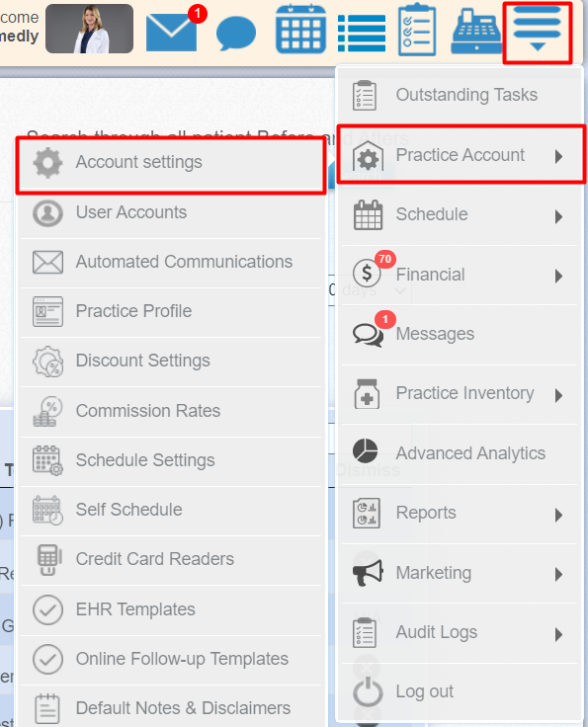Screen dimensions: 588x727
Task: Expand the Practice Account submenu arrow
Action: click(x=558, y=157)
